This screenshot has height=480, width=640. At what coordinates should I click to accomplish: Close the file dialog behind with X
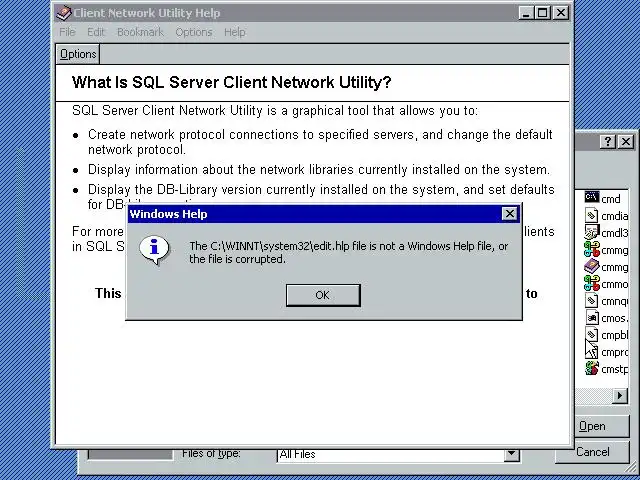point(626,142)
